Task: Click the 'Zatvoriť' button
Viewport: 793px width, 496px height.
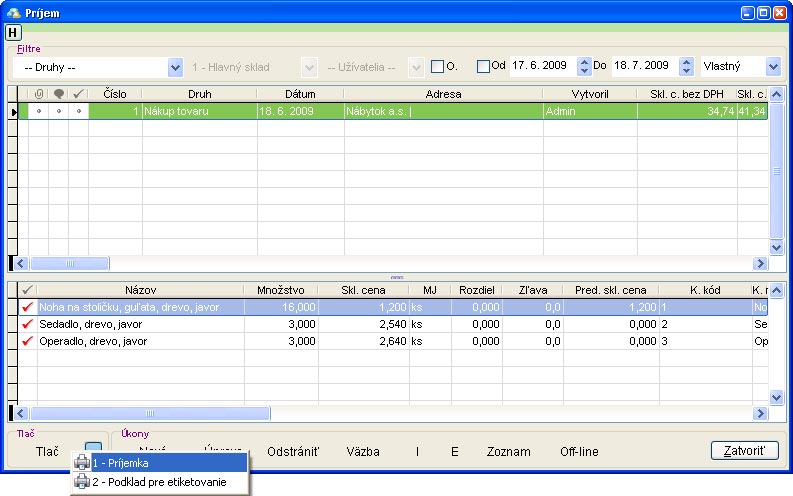Action: coord(744,451)
